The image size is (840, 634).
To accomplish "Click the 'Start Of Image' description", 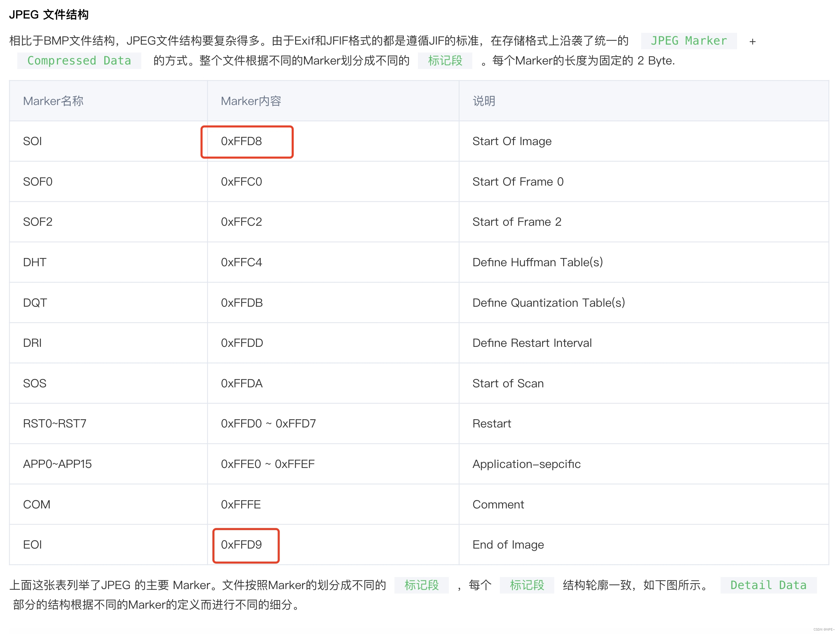I will tap(512, 141).
